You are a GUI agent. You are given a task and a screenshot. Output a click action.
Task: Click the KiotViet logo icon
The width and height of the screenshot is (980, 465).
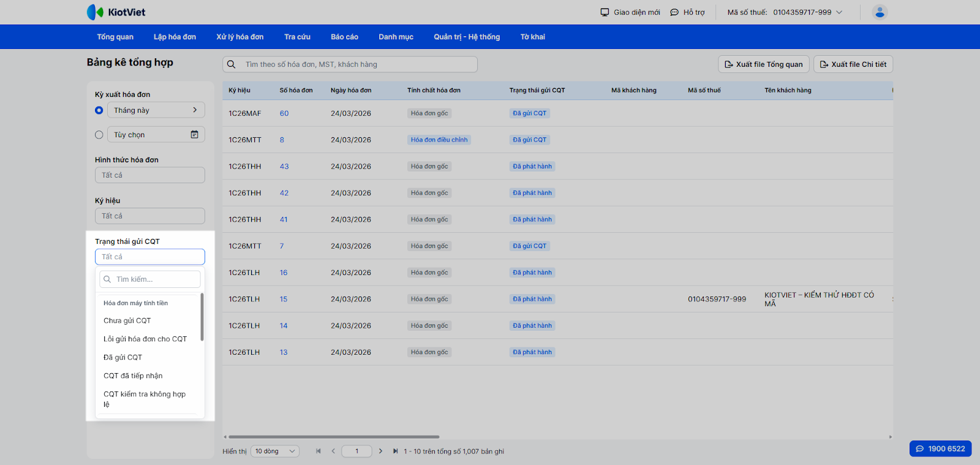click(95, 12)
